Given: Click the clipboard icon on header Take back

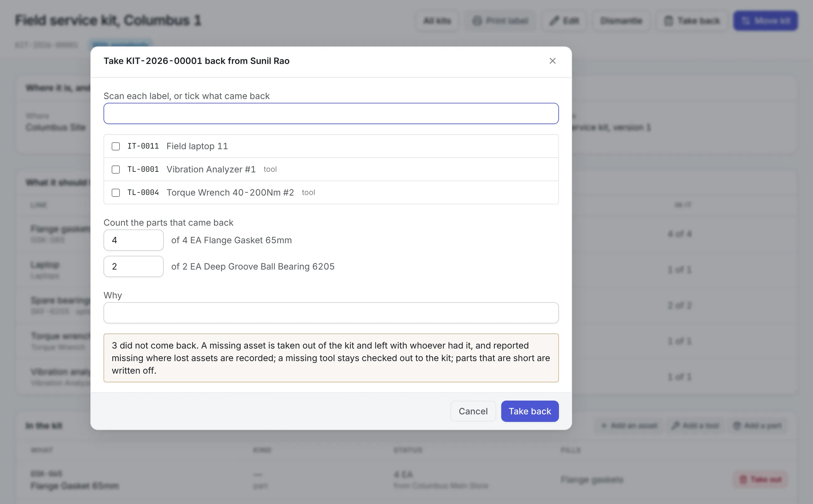Looking at the screenshot, I should [669, 21].
